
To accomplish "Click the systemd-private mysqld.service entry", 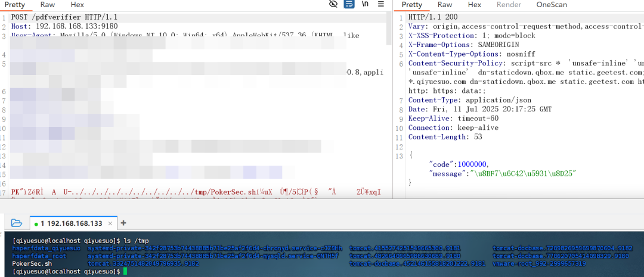I will coord(213,256).
